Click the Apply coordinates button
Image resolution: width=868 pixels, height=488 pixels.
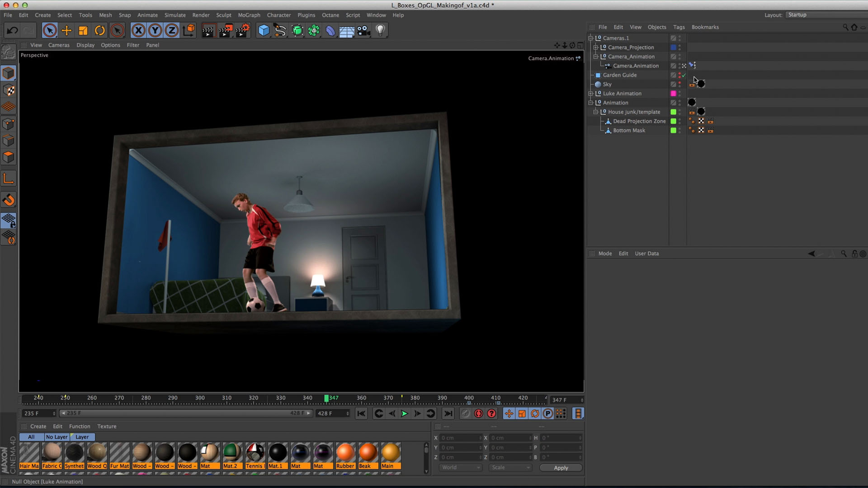(561, 468)
